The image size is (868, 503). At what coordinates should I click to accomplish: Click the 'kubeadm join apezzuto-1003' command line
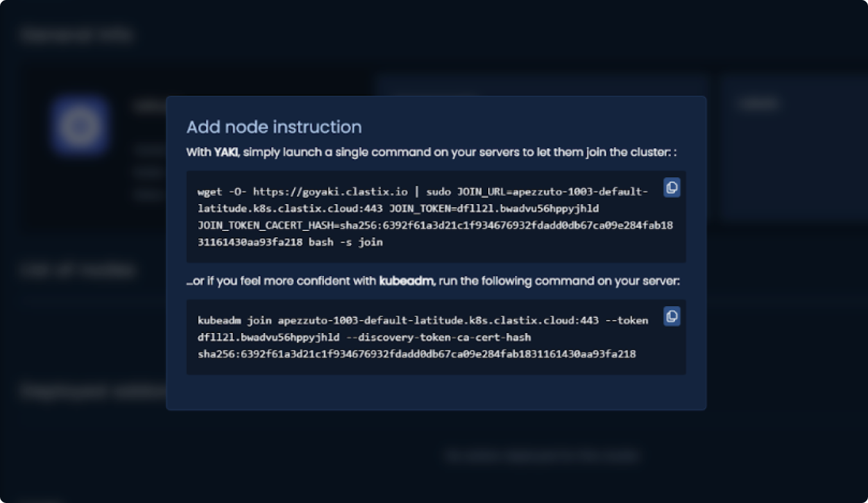click(x=423, y=320)
